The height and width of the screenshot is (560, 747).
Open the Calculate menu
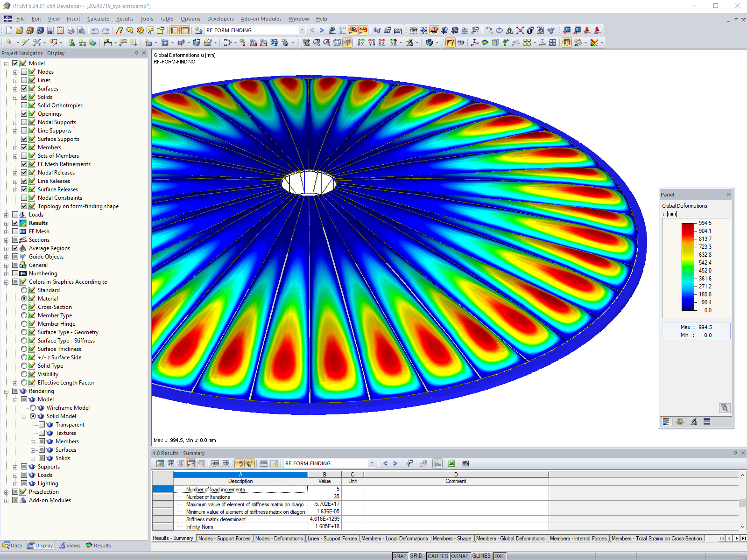click(98, 19)
